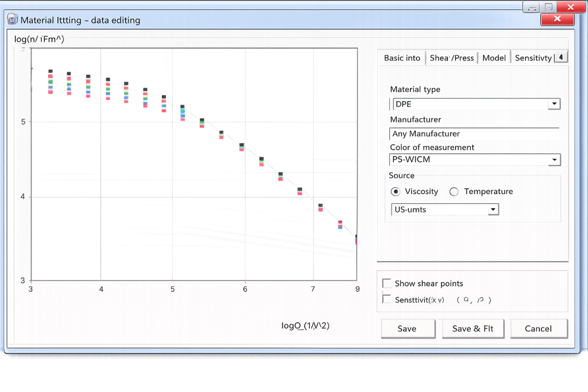Image resolution: width=588 pixels, height=392 pixels.
Task: Click the Save & Fit button
Action: tap(473, 329)
